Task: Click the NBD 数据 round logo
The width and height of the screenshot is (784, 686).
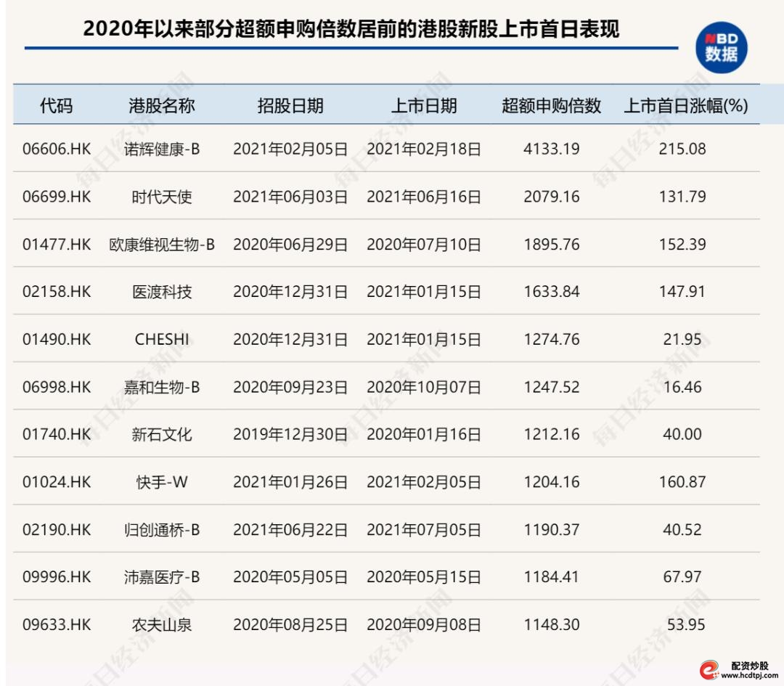Action: (721, 47)
